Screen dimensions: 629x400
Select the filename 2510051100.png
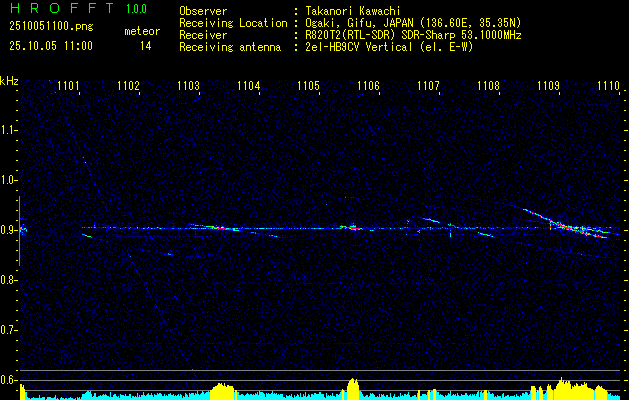pos(51,27)
